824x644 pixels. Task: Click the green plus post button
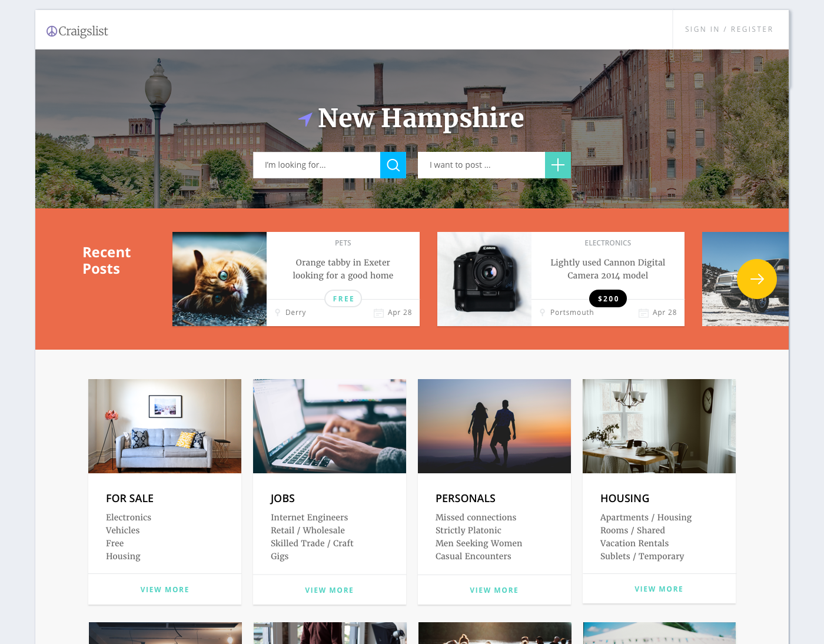558,165
